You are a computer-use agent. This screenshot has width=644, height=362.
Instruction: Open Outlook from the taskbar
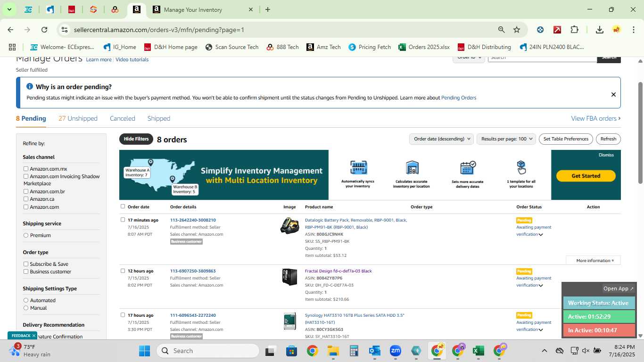[375, 351]
